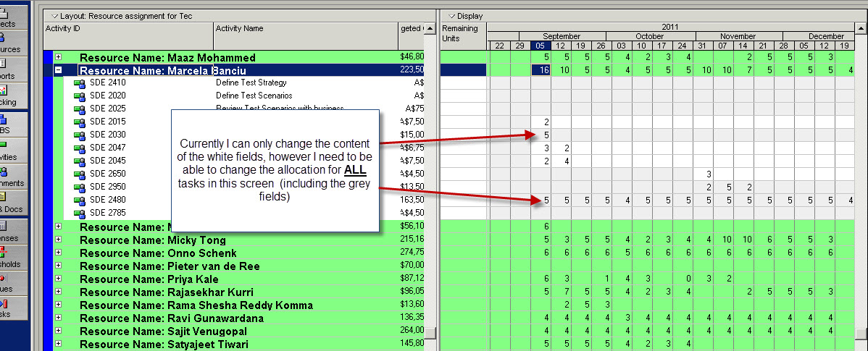868x351 pixels.
Task: Click the October month header in timescale
Action: coord(650,36)
